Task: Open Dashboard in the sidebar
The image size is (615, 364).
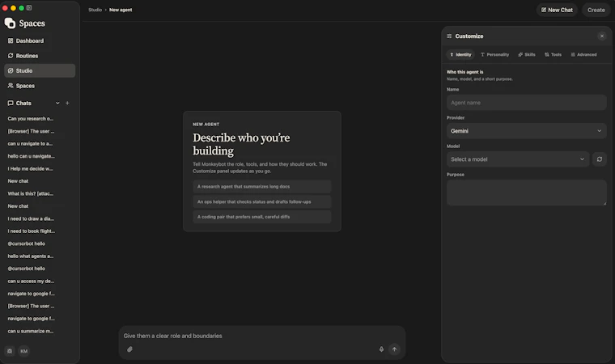Action: point(40,40)
